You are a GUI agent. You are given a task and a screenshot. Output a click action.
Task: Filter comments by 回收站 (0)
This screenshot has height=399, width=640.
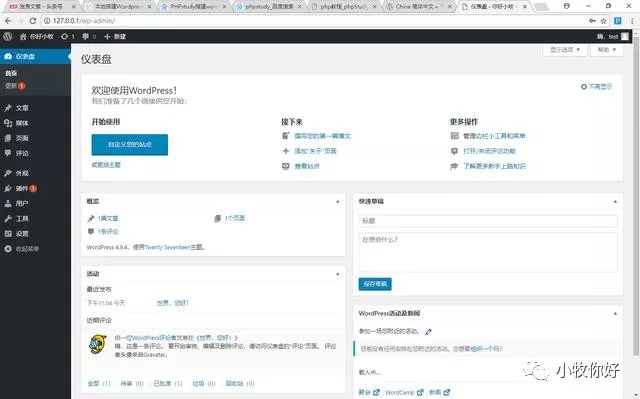[240, 383]
